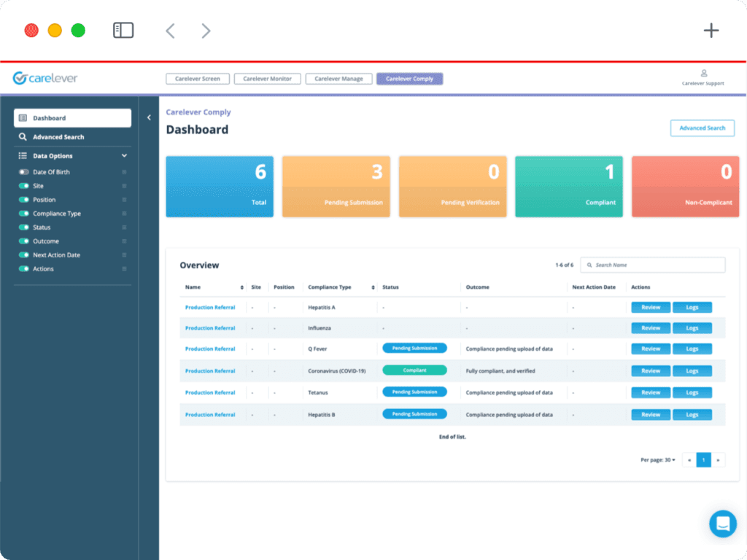Image resolution: width=747 pixels, height=560 pixels.
Task: Click the Carelever Comply breadcrumb link
Action: [x=198, y=112]
